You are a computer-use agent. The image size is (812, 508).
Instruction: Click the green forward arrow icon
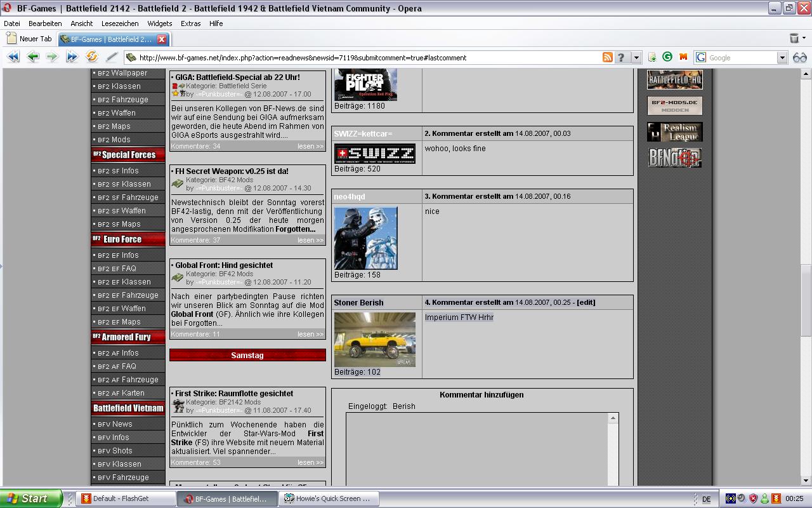pos(52,57)
